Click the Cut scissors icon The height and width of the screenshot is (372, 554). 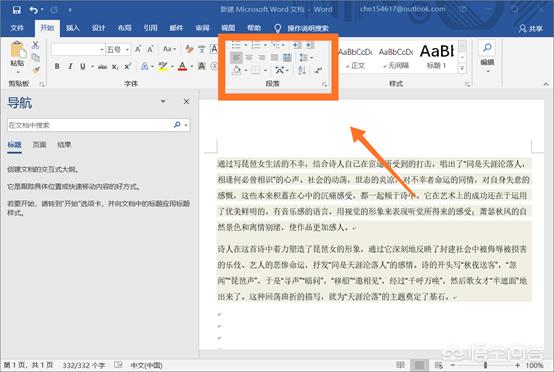pyautogui.click(x=35, y=45)
